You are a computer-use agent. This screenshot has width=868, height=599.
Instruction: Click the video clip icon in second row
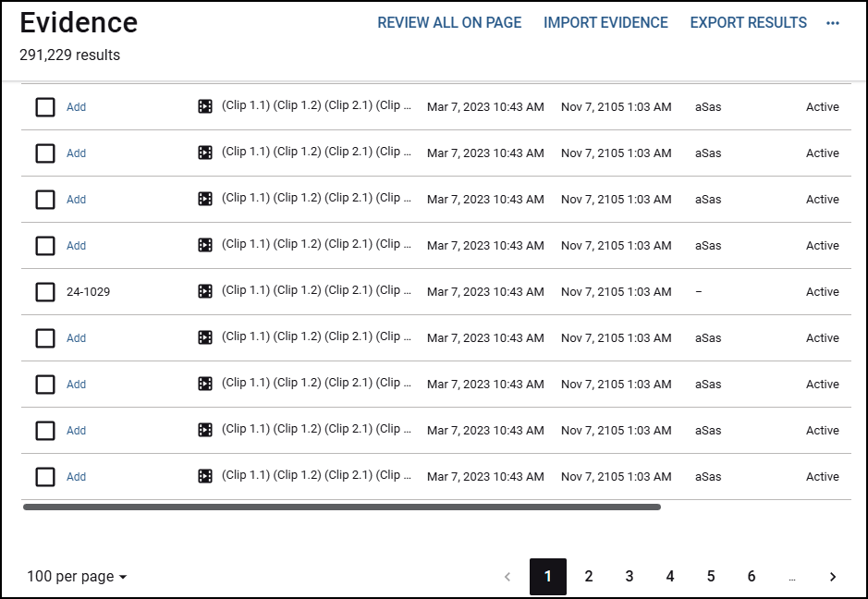coord(205,153)
